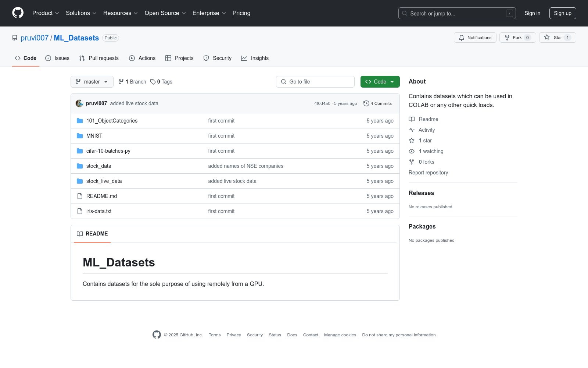
Task: Open the Pull requests tab
Action: pos(99,58)
